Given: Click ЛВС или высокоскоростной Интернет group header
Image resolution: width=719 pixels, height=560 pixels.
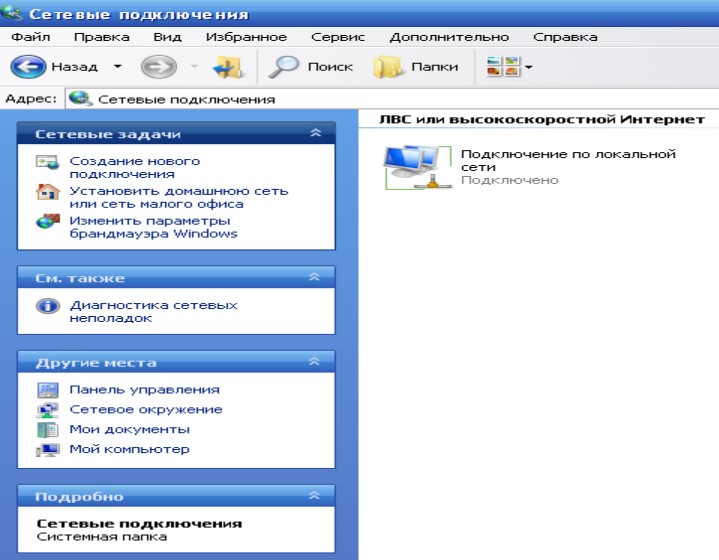Looking at the screenshot, I should point(542,120).
